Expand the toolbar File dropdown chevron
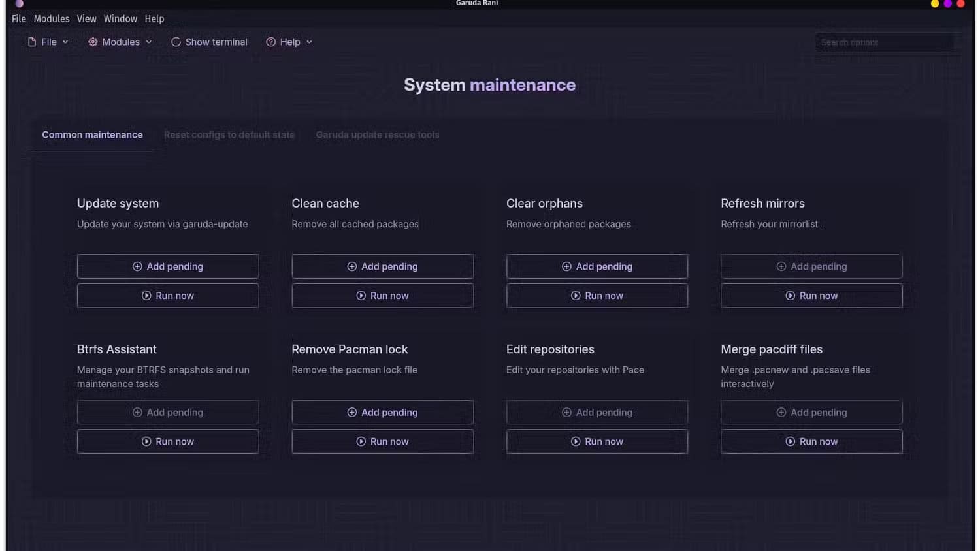The height and width of the screenshot is (551, 980). point(65,42)
